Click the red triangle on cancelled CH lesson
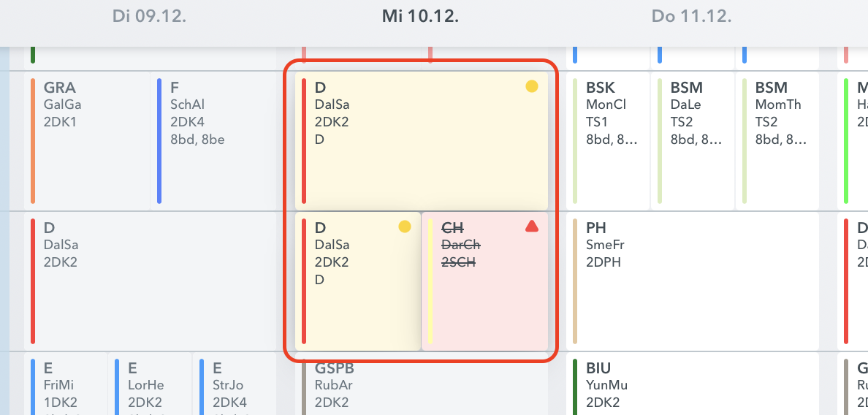This screenshot has width=868, height=415. (x=532, y=226)
